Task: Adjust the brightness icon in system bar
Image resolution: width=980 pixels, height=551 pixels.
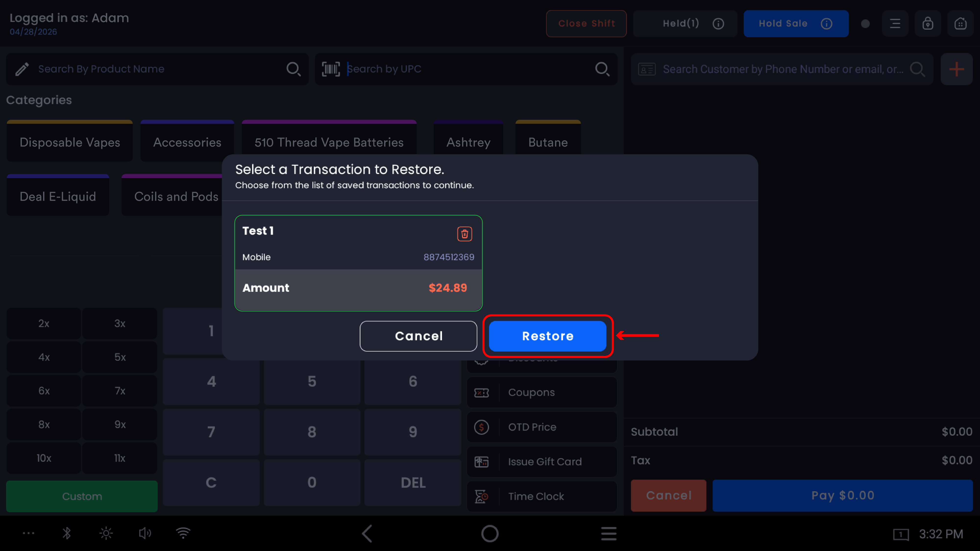Action: [x=106, y=533]
